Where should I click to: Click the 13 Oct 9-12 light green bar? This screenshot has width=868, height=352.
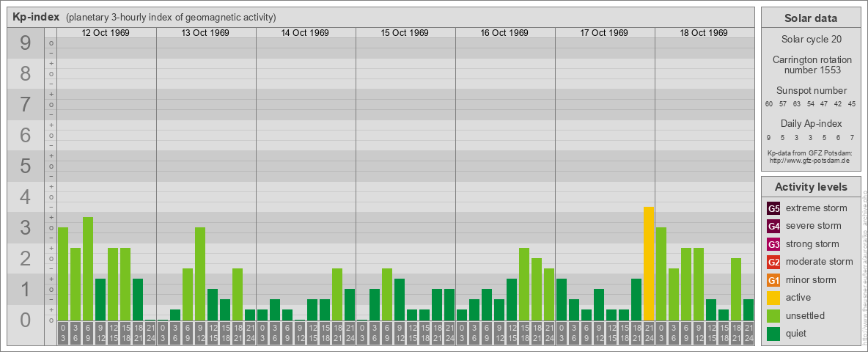(200, 274)
